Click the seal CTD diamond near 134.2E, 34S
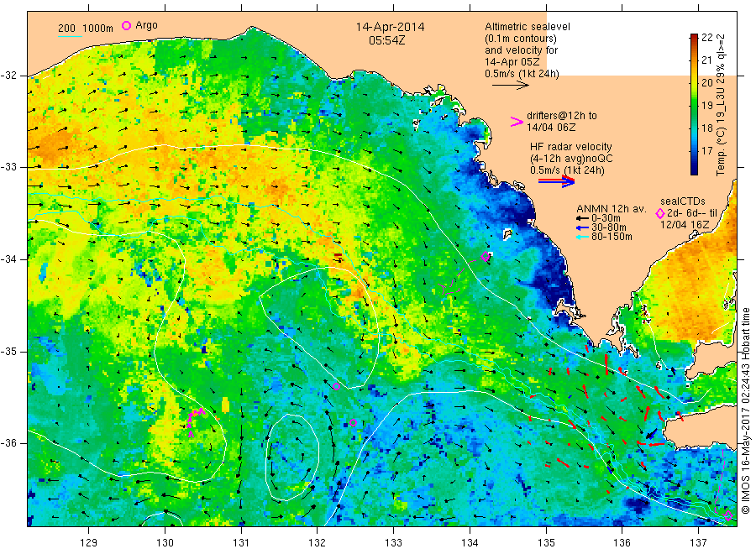The image size is (756, 554). tap(486, 256)
